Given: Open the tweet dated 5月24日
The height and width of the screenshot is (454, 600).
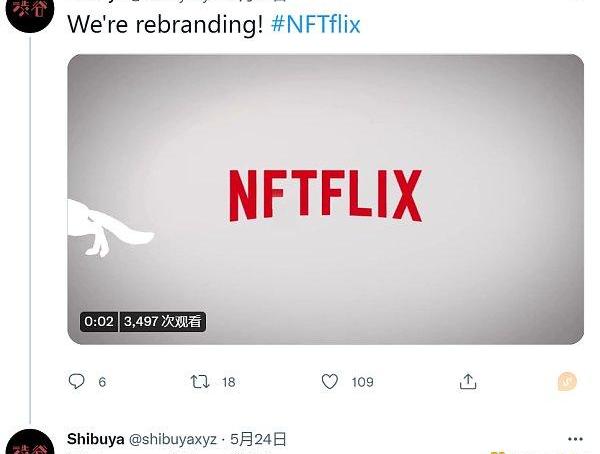Looking at the screenshot, I should (x=258, y=439).
